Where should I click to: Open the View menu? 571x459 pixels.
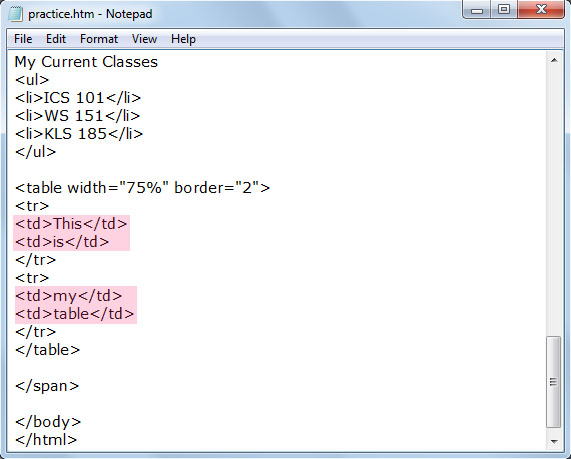144,39
